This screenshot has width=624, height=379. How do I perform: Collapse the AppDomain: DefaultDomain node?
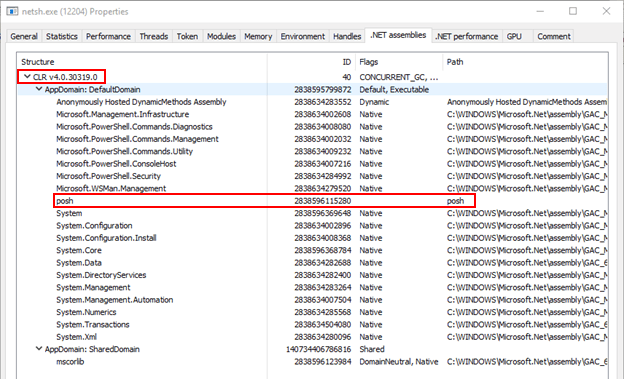tap(39, 89)
